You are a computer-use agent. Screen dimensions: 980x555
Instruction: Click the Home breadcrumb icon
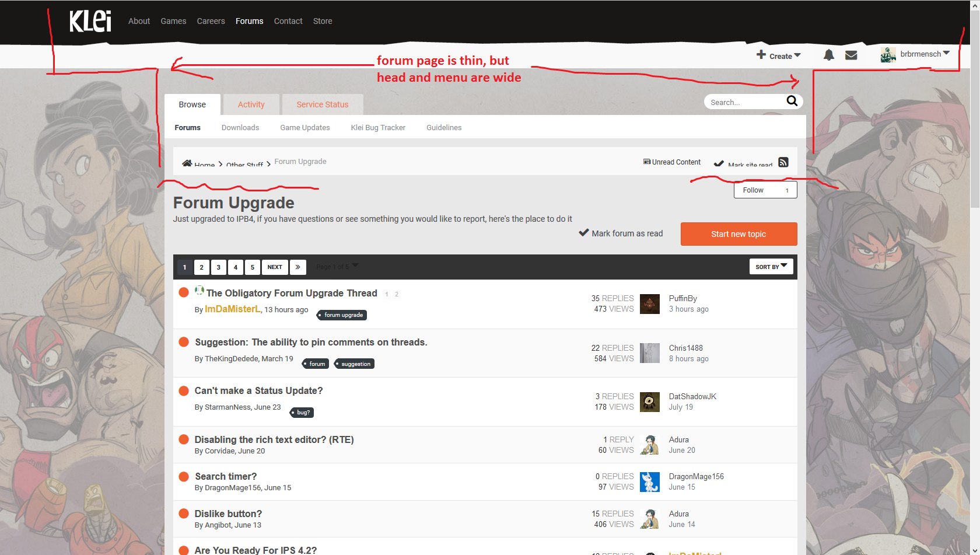[x=187, y=163]
